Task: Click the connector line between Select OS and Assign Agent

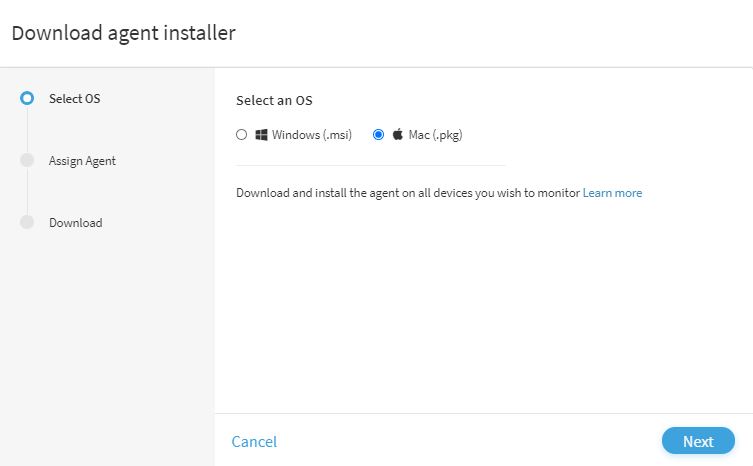Action: coord(27,129)
